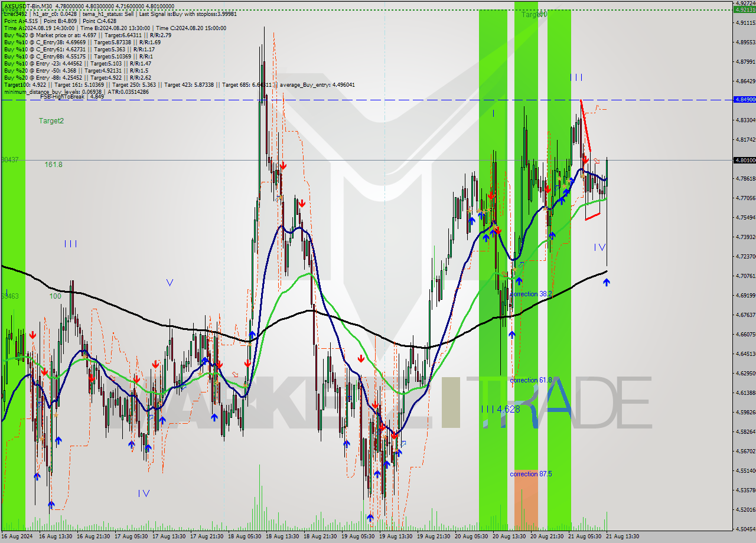The height and width of the screenshot is (543, 756).
Task: Click the 'Buy %10 @ Entry -23: 4.44562' line
Action: 77,63
